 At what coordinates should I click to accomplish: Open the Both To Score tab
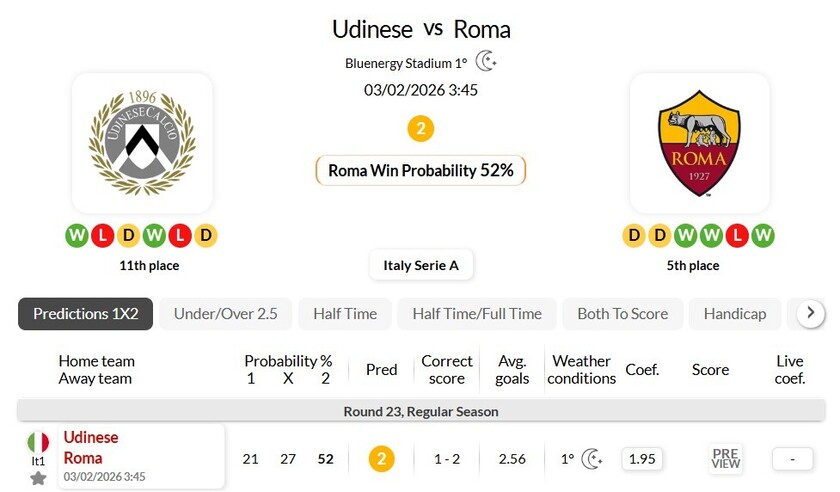[622, 314]
